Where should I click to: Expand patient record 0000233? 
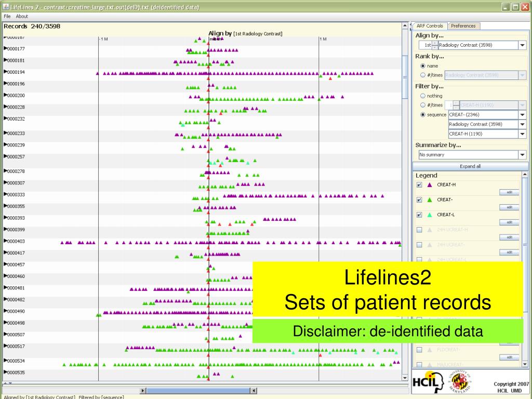coord(5,134)
